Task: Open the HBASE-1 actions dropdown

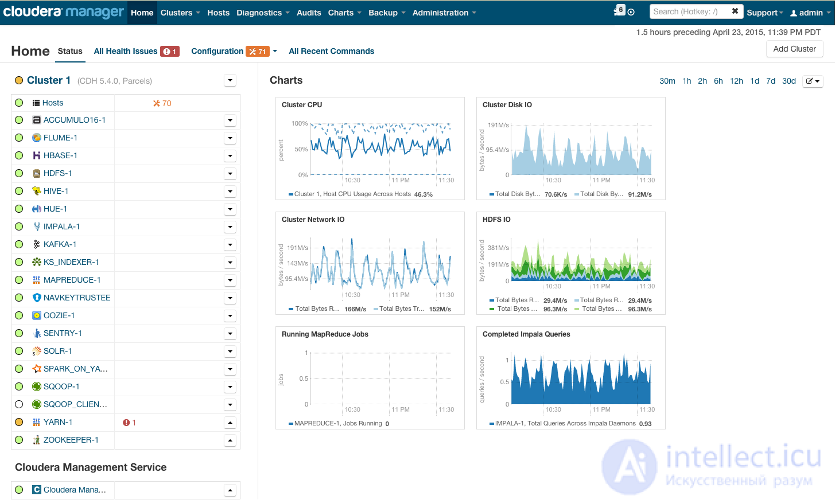Action: pos(230,157)
